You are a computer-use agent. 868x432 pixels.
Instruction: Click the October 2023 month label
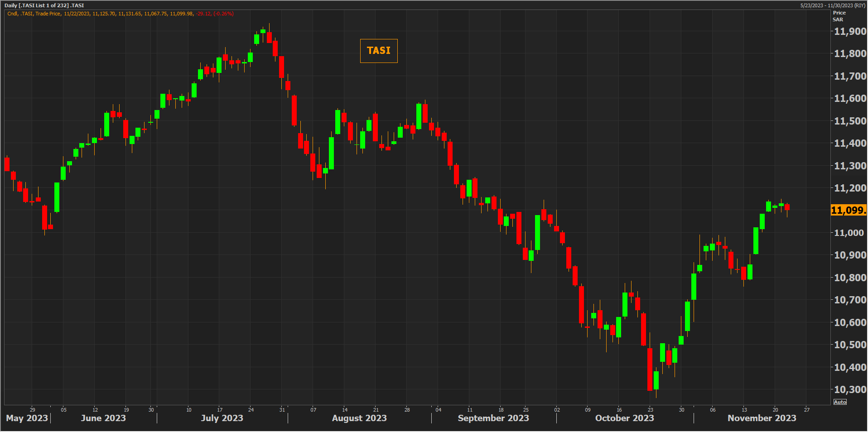(624, 418)
